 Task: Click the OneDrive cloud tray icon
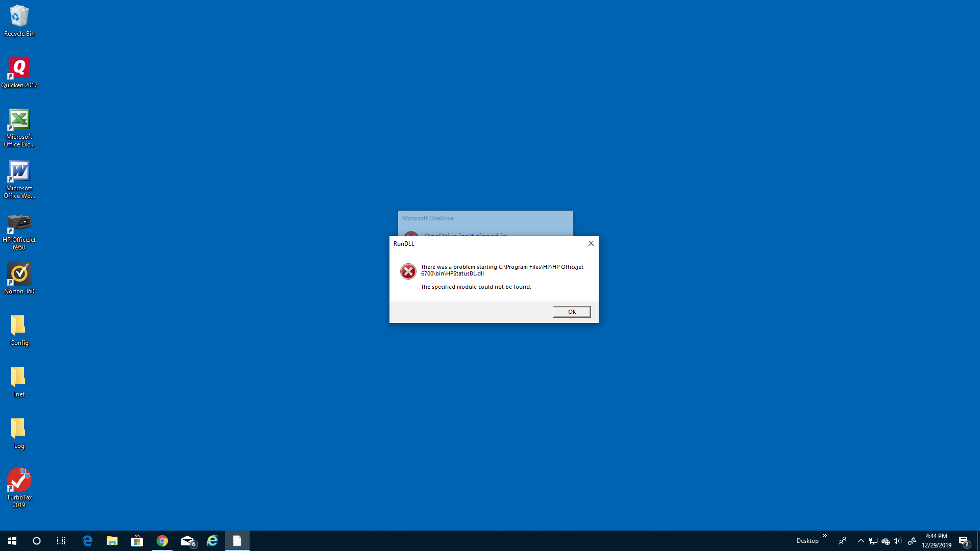click(x=886, y=541)
